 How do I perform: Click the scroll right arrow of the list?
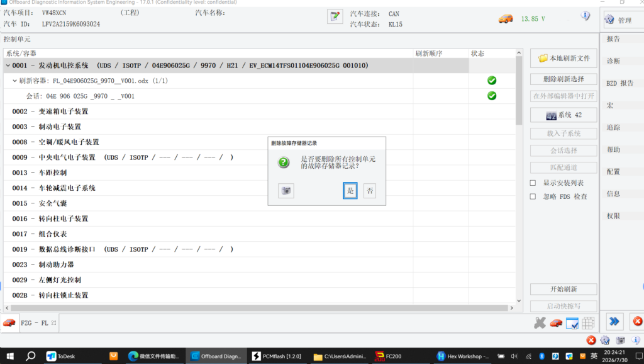[512, 308]
